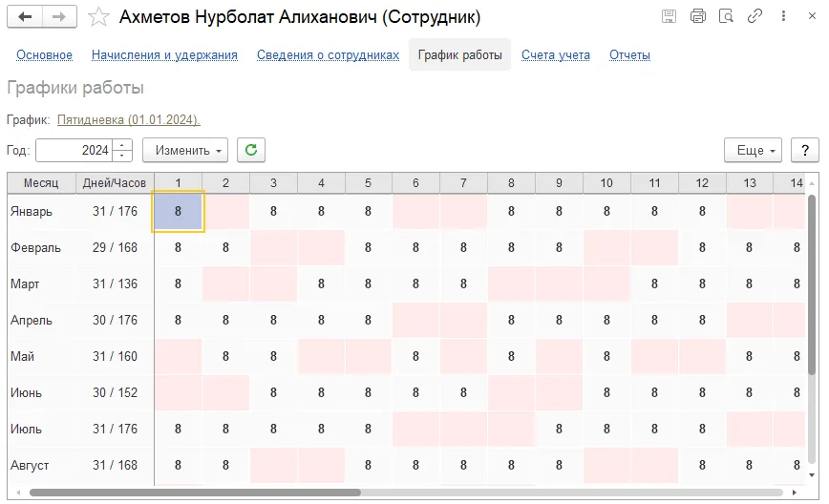The image size is (829, 504).
Task: Expand the Еще dropdown menu
Action: point(754,150)
